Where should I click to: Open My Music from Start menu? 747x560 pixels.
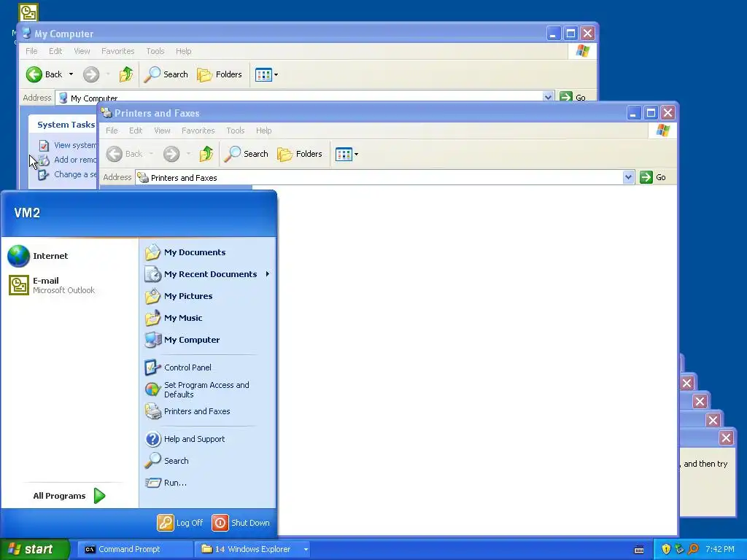click(174, 318)
